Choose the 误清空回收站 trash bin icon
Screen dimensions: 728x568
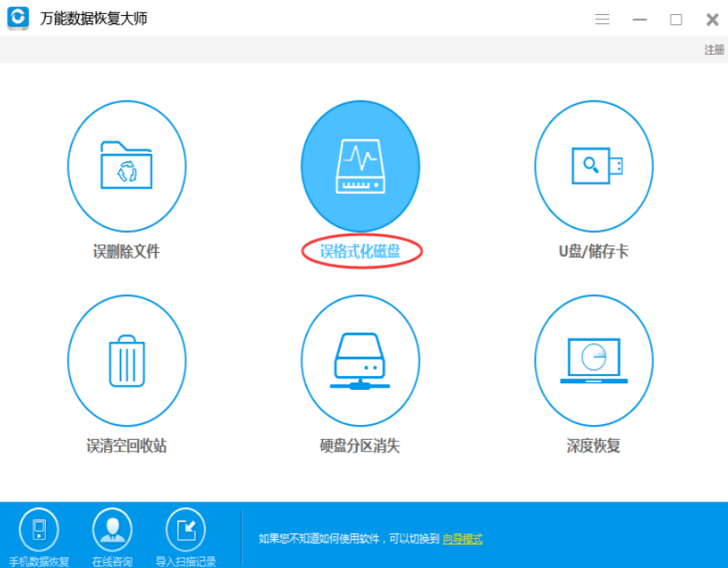click(x=126, y=360)
